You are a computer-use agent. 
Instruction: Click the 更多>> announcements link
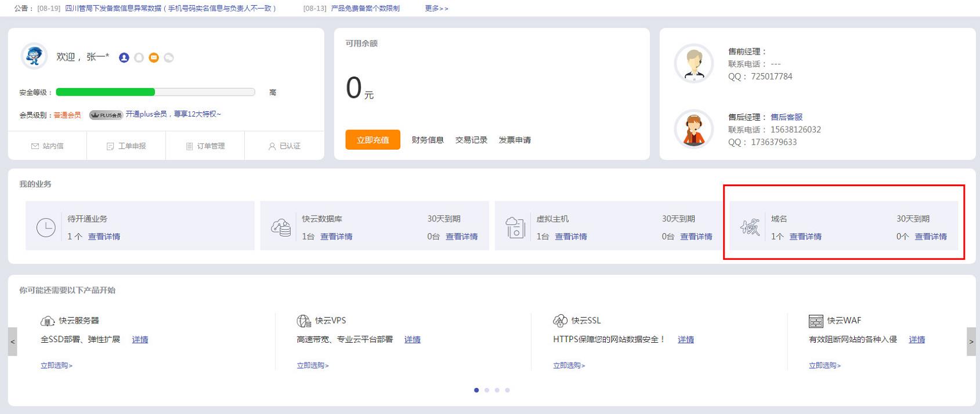click(436, 8)
